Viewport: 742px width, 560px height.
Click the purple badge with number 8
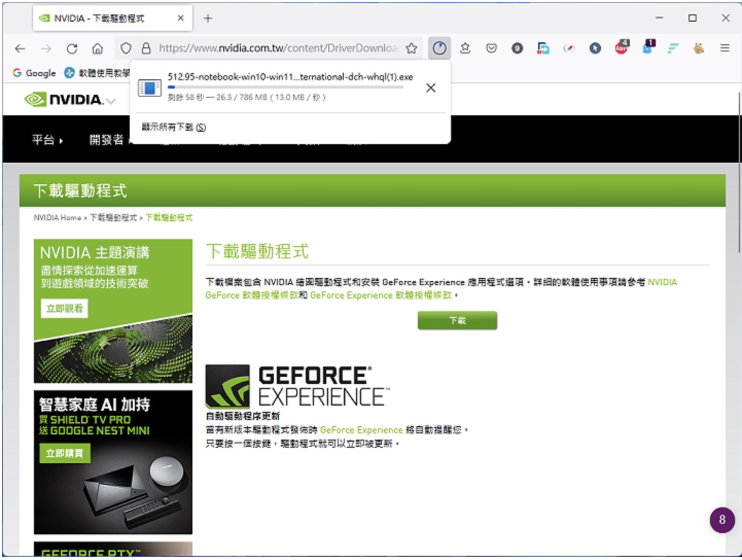click(x=722, y=520)
